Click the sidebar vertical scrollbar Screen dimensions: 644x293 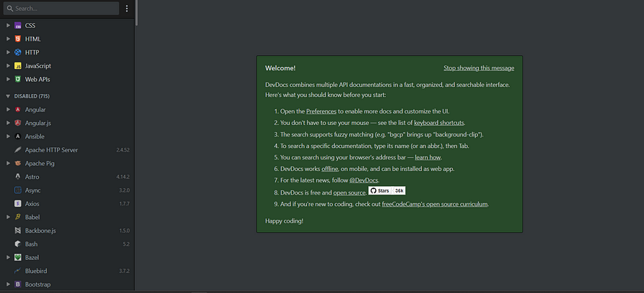click(x=137, y=13)
